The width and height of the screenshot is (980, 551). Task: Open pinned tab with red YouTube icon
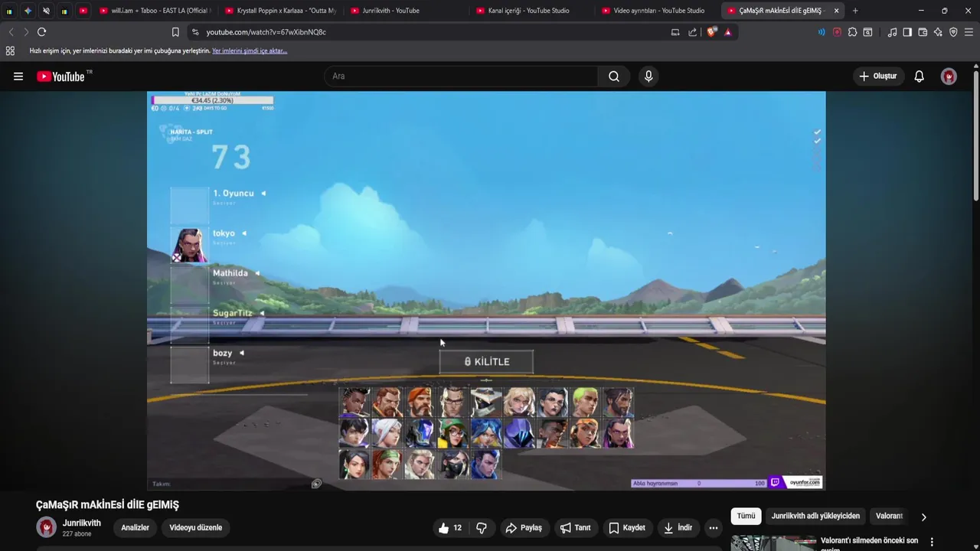(83, 11)
